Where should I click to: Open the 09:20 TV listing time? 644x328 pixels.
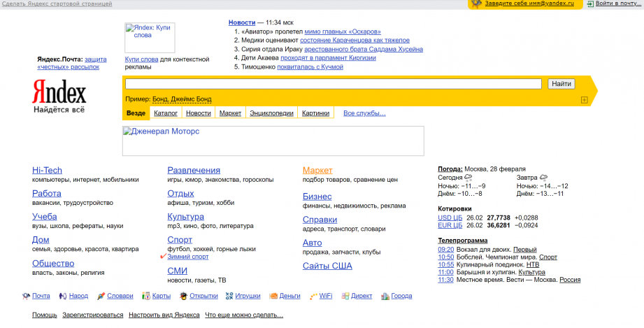click(x=445, y=250)
